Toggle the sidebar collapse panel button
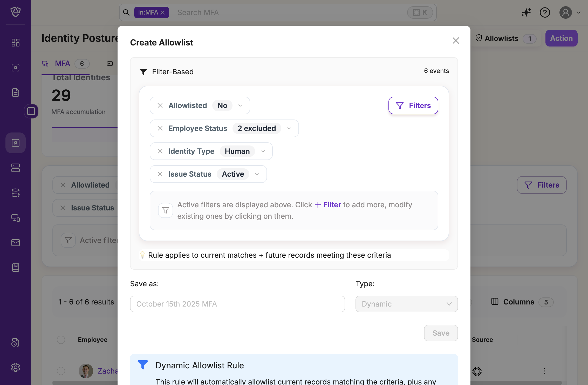This screenshot has height=385, width=588. click(31, 111)
